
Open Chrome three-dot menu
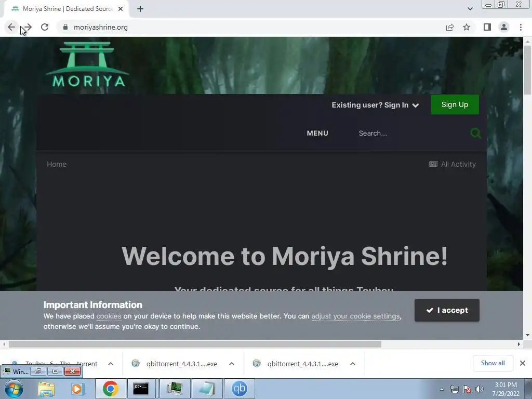point(521,27)
